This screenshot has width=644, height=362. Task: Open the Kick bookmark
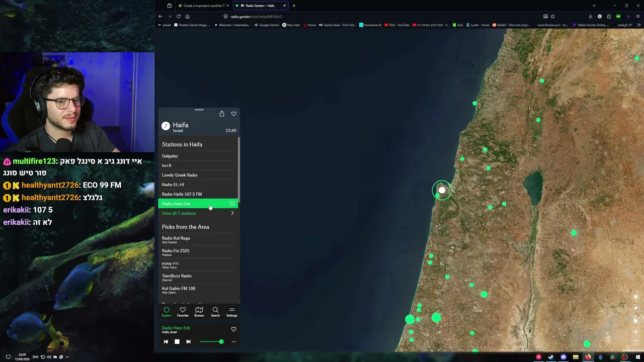pos(458,25)
